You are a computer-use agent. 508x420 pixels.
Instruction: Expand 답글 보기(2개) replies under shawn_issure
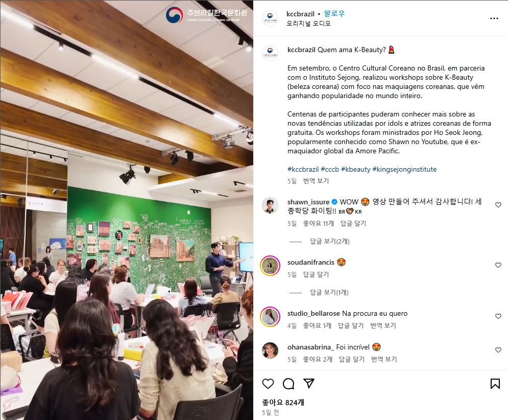(x=330, y=241)
